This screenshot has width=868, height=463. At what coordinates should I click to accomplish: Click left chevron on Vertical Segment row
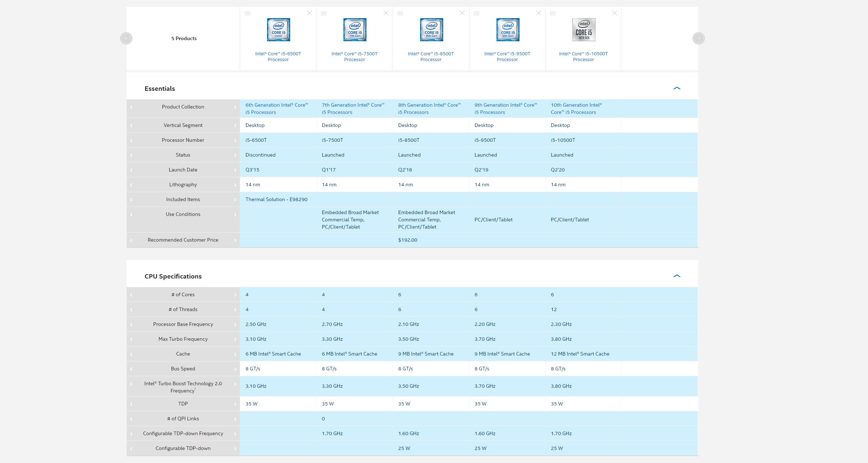131,126
